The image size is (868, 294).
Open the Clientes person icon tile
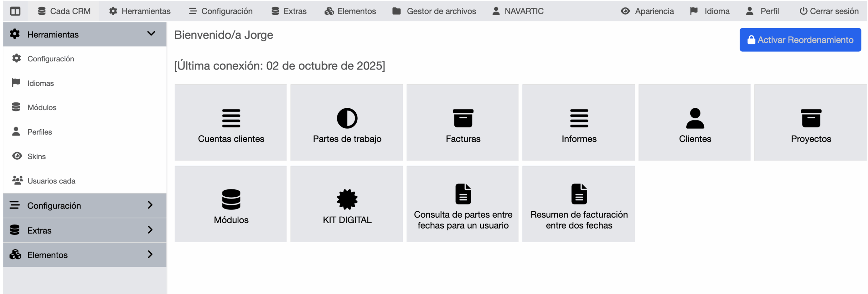click(694, 123)
